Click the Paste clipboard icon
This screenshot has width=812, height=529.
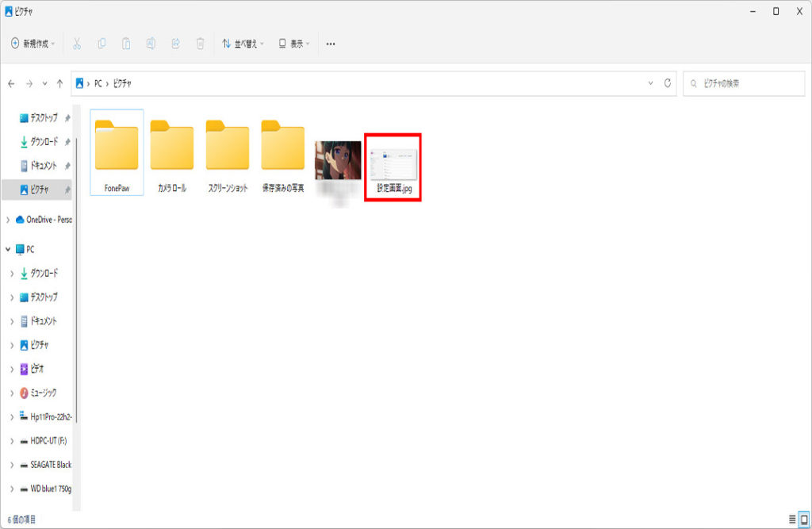pos(126,44)
